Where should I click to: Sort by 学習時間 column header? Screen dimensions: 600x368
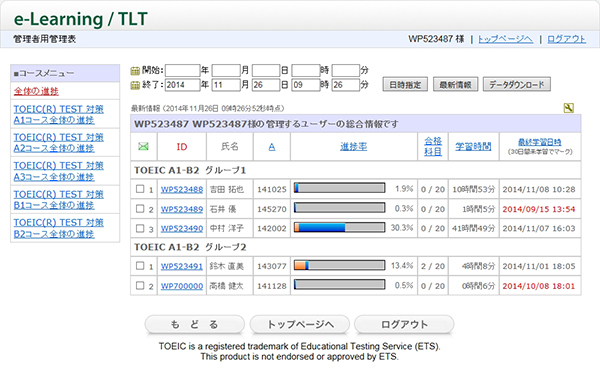click(x=473, y=147)
